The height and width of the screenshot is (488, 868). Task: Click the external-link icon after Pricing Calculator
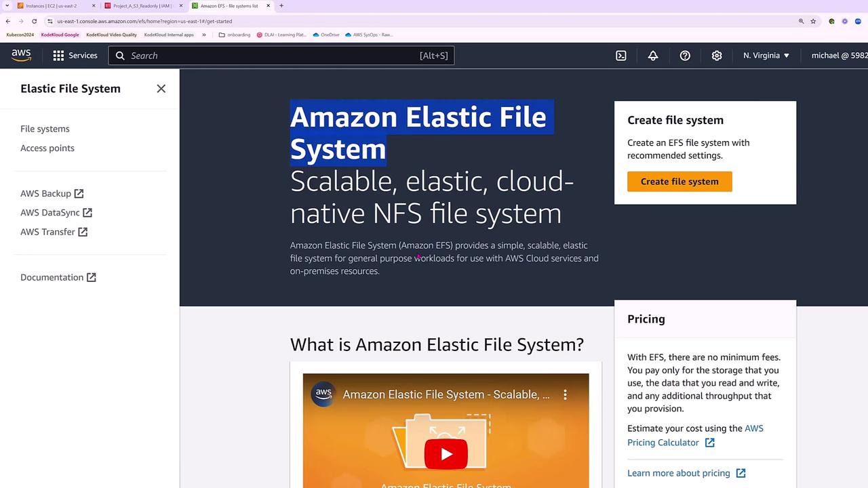point(710,443)
